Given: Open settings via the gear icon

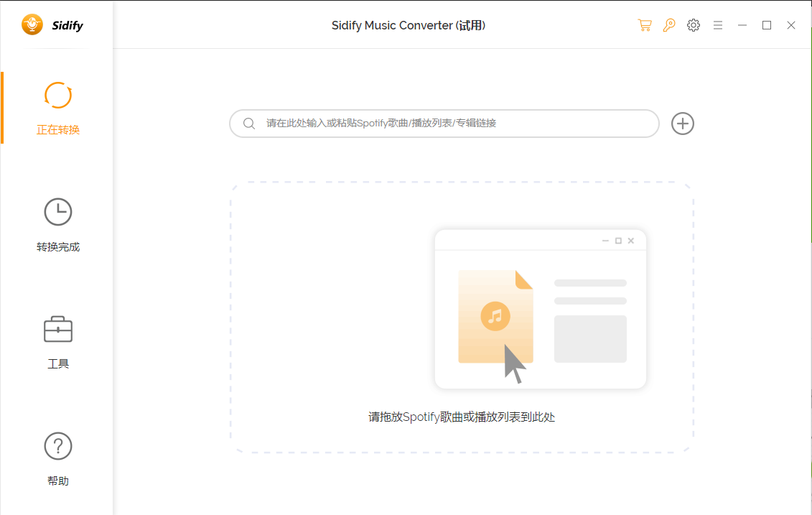Looking at the screenshot, I should tap(694, 25).
